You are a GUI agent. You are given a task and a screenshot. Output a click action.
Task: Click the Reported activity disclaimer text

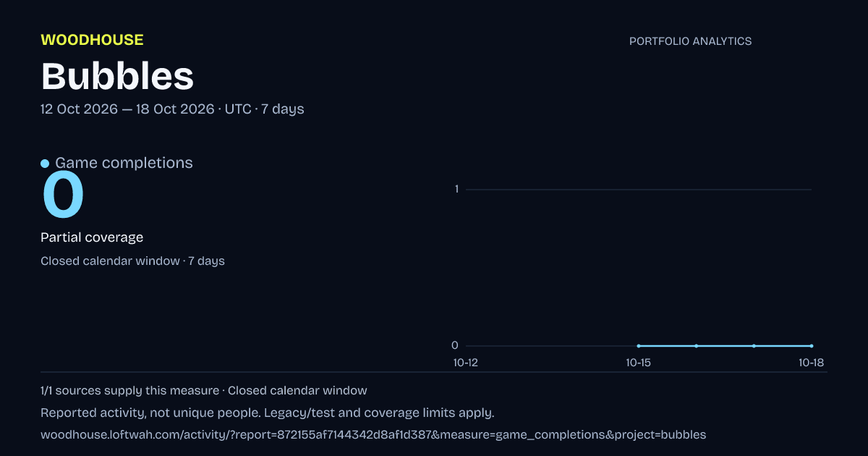[268, 413]
